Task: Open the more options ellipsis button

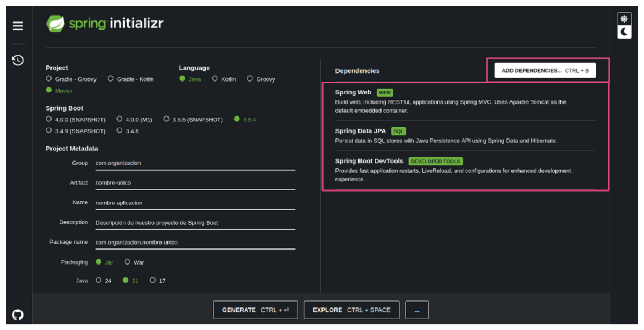Action: tap(417, 310)
